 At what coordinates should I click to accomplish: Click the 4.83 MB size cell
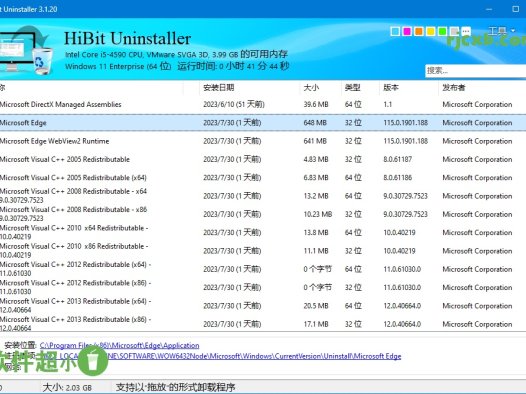[x=316, y=159]
